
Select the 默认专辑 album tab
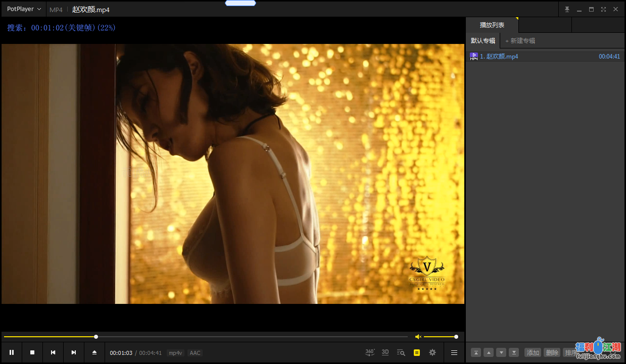tap(483, 41)
